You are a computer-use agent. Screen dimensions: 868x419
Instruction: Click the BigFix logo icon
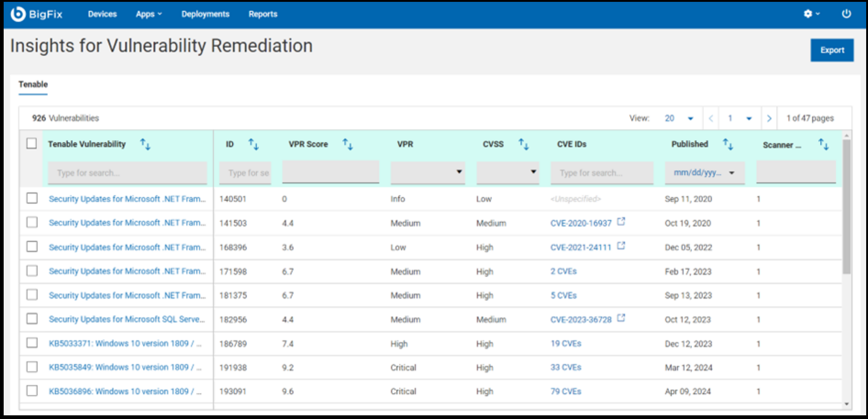17,14
